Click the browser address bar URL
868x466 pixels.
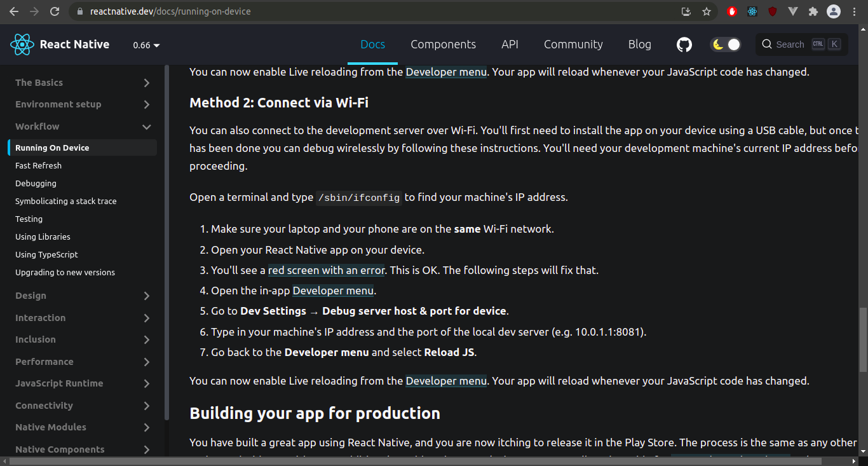point(170,11)
